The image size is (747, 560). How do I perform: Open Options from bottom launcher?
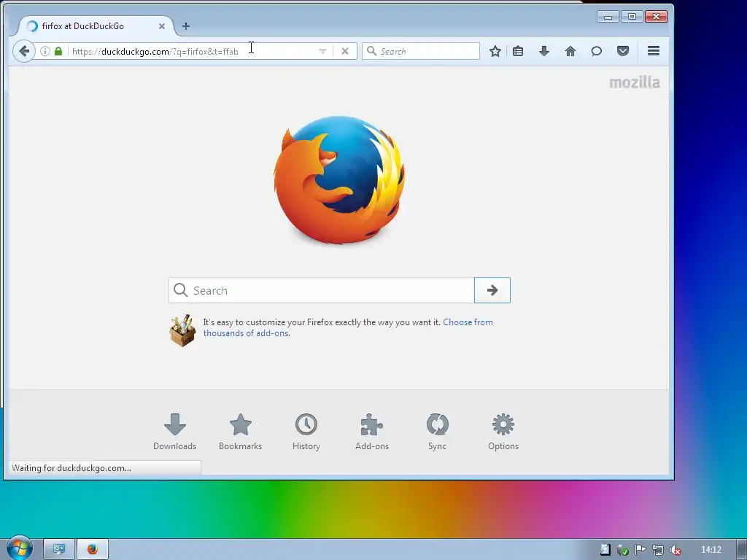pos(503,432)
